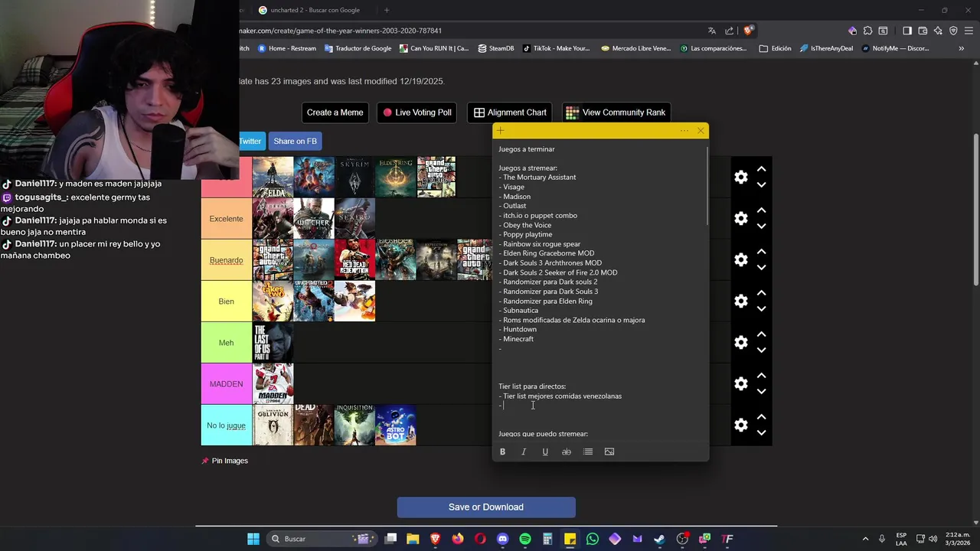Select The Last of Us Part II thumbnail
Viewport: 980px width, 551px height.
273,343
